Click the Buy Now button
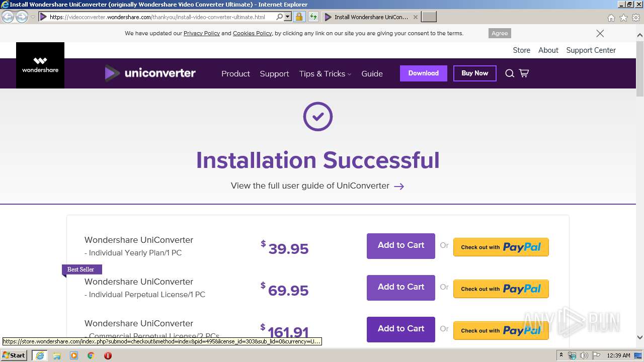 [475, 73]
